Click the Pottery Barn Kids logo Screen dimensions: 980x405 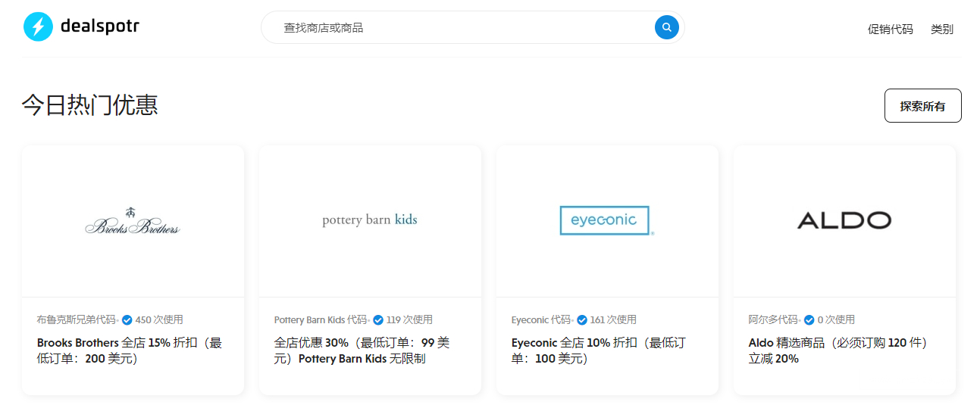click(370, 220)
